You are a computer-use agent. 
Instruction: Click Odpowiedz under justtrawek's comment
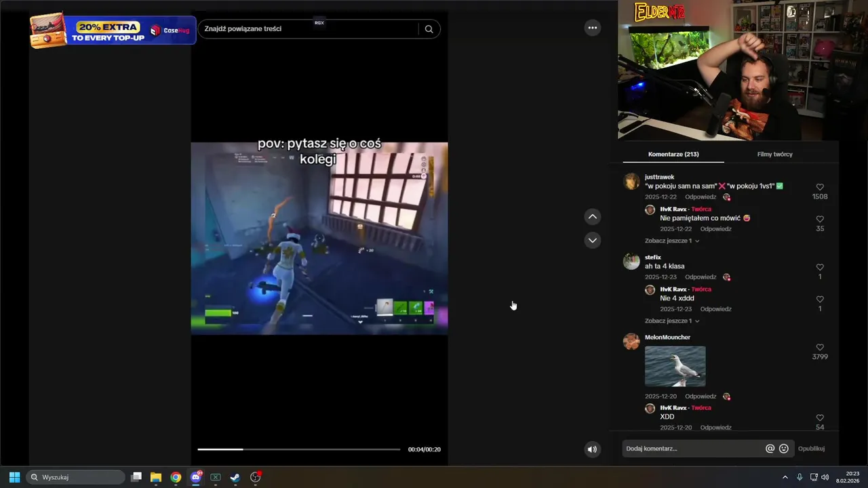(x=701, y=197)
